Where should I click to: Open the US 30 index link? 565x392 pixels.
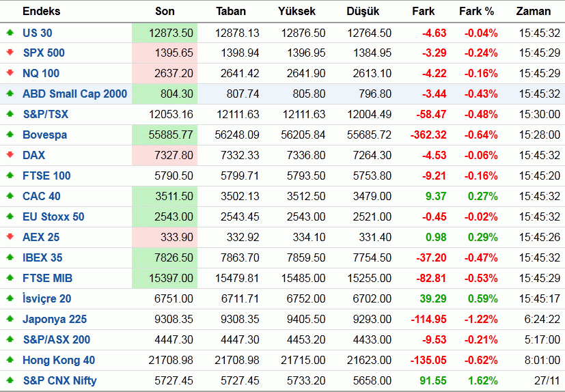point(38,33)
